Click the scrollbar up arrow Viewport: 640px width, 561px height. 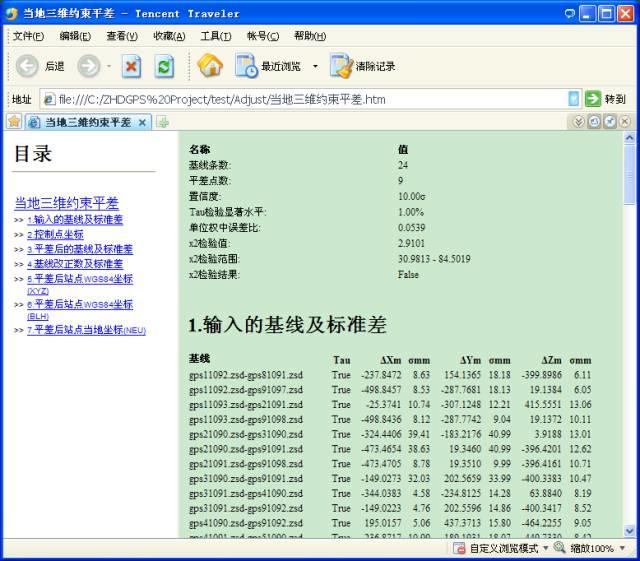(629, 138)
